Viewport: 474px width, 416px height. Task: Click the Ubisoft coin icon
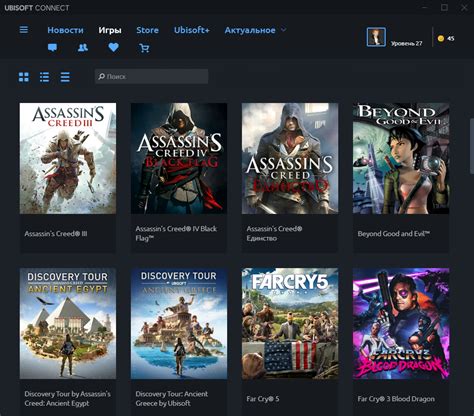(441, 38)
